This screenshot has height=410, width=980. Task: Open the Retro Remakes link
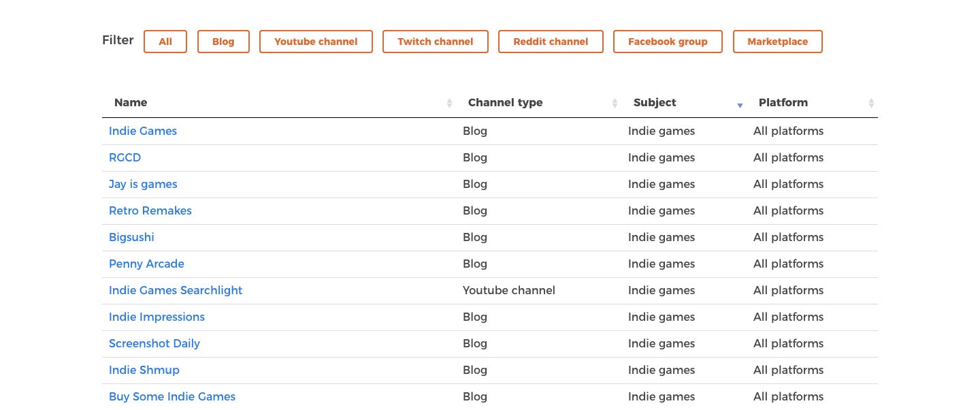click(150, 210)
